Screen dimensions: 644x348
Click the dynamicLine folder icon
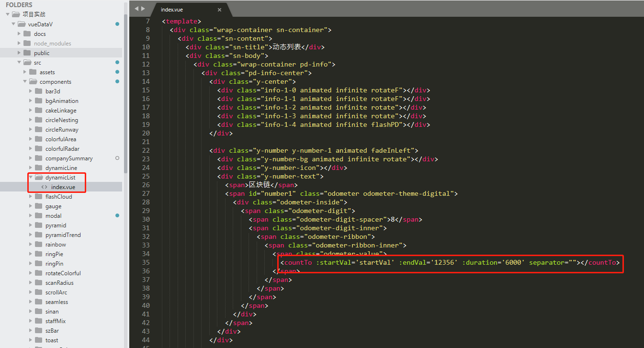tap(38, 168)
